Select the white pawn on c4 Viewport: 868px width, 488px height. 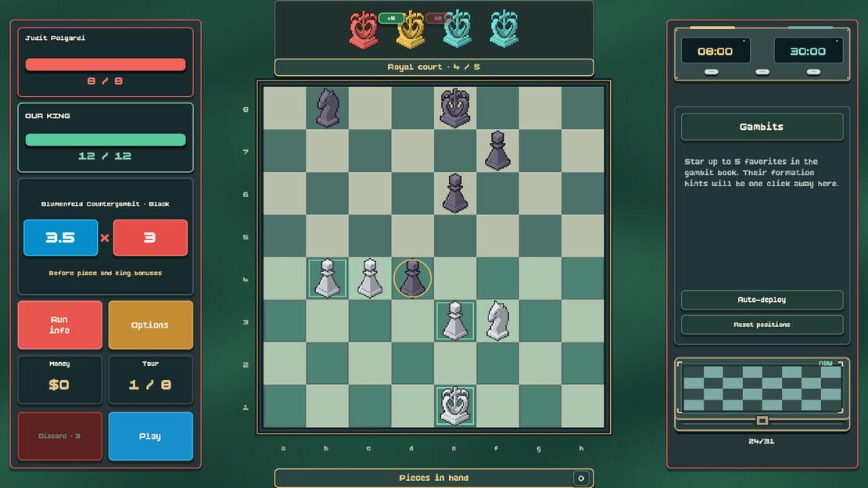click(x=370, y=278)
